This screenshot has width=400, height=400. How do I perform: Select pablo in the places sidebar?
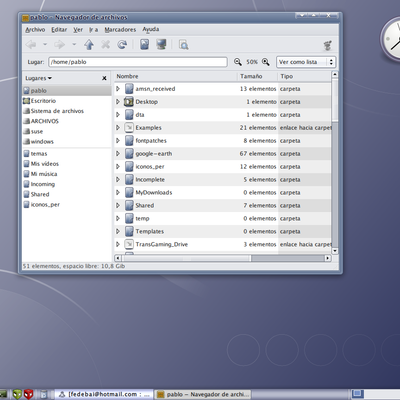pyautogui.click(x=67, y=90)
